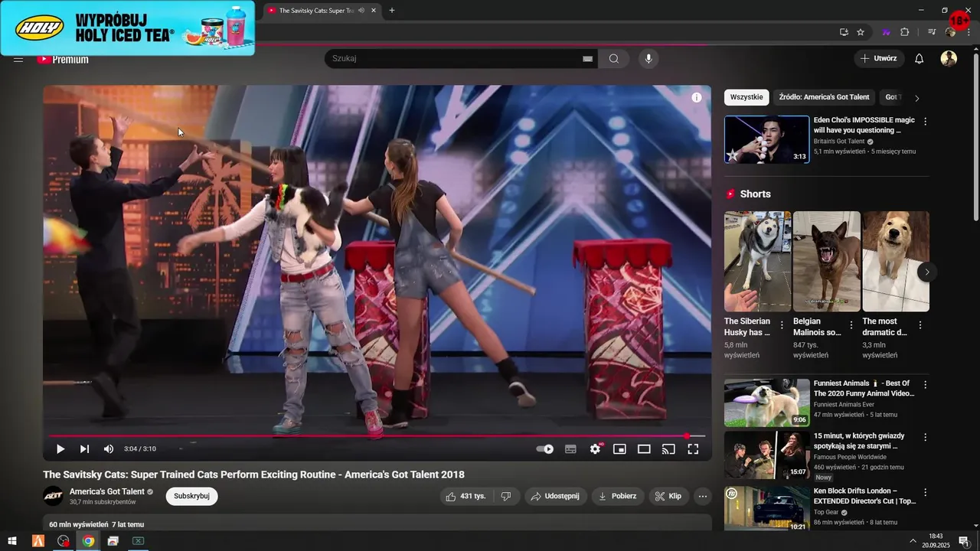Viewport: 980px width, 551px height.
Task: Open YouTube notifications bell
Action: point(920,59)
